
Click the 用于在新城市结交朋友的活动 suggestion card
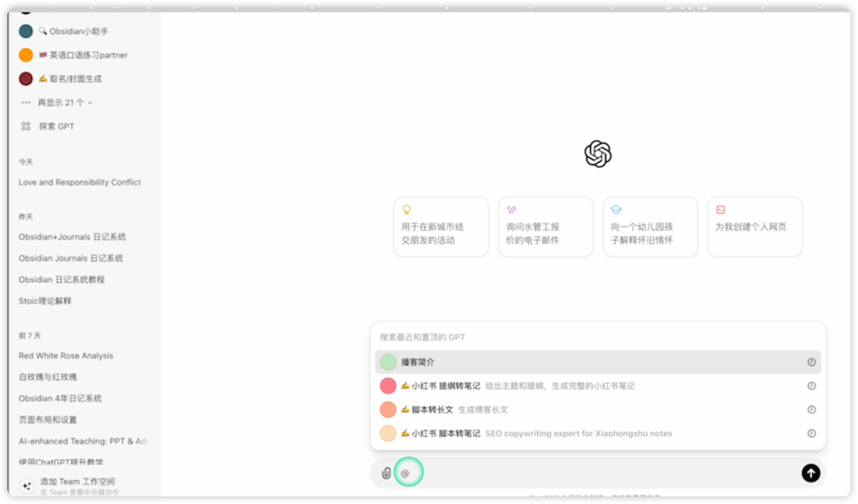coord(440,226)
